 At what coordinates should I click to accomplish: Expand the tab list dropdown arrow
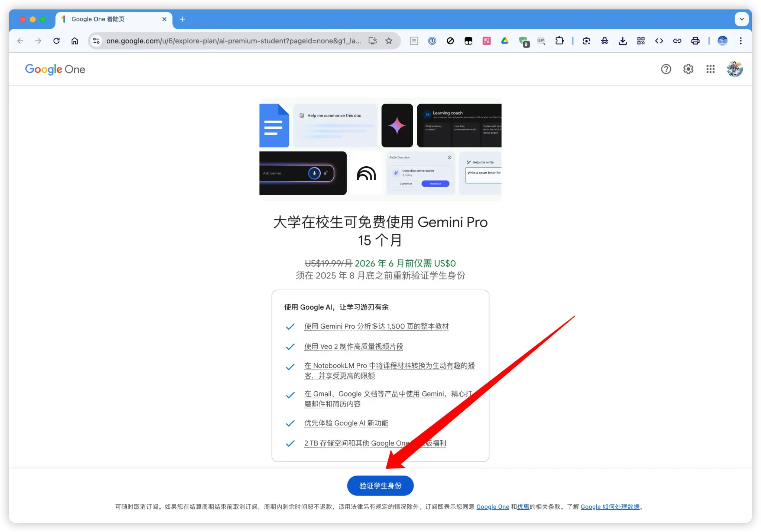click(742, 19)
